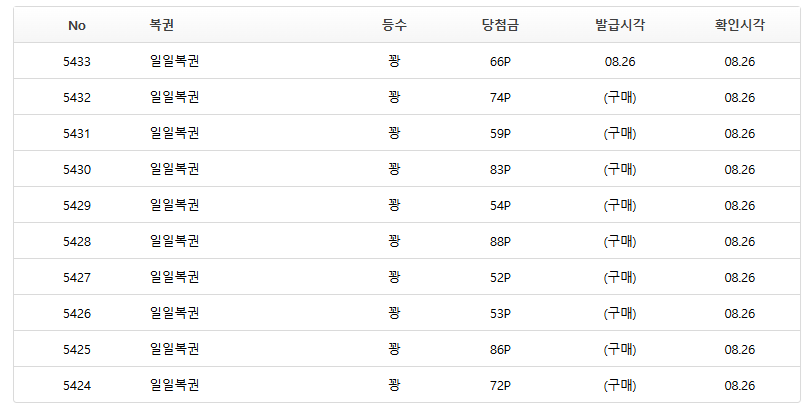Click the 08.26 issue date in row 5433
The height and width of the screenshot is (409, 806).
pyautogui.click(x=620, y=62)
